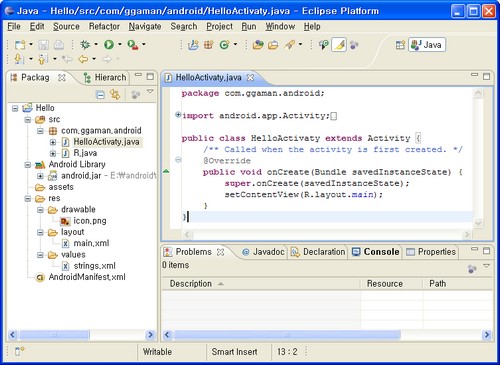This screenshot has width=500, height=365.
Task: Open the Navigate menu
Action: [x=145, y=26]
